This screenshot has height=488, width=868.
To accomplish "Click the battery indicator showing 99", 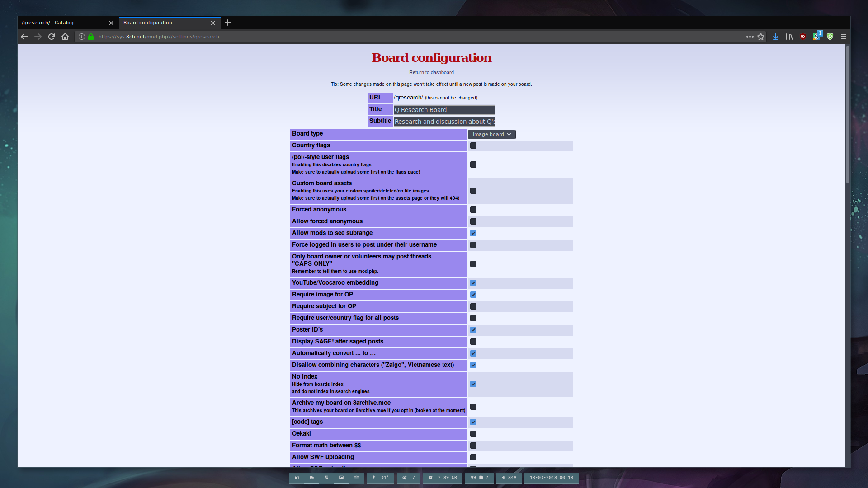I will tap(479, 478).
